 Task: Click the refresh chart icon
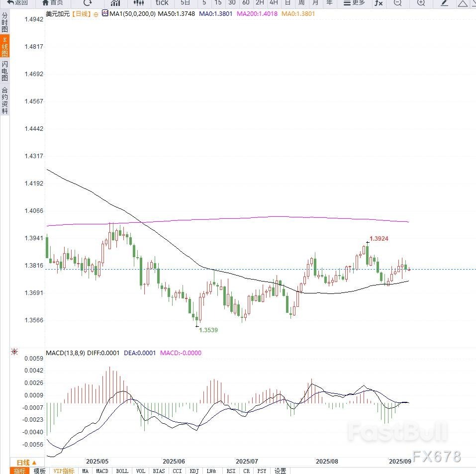click(x=88, y=3)
